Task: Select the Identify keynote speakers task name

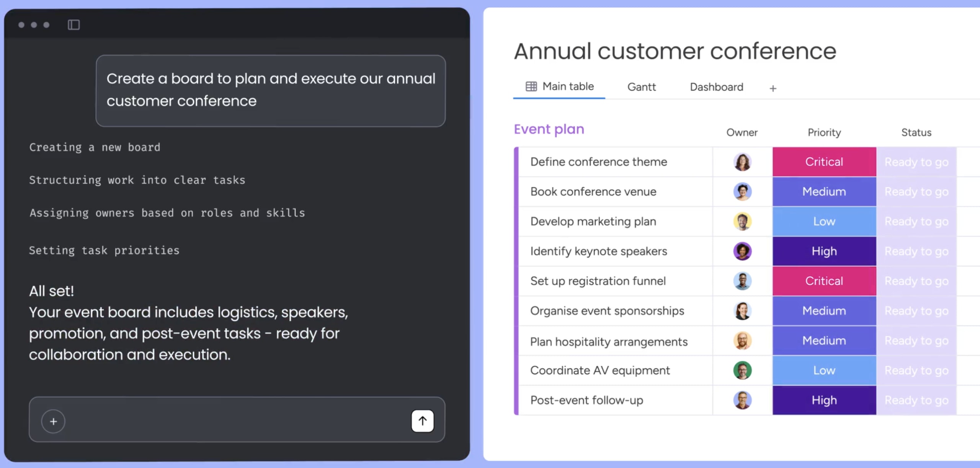Action: click(599, 251)
